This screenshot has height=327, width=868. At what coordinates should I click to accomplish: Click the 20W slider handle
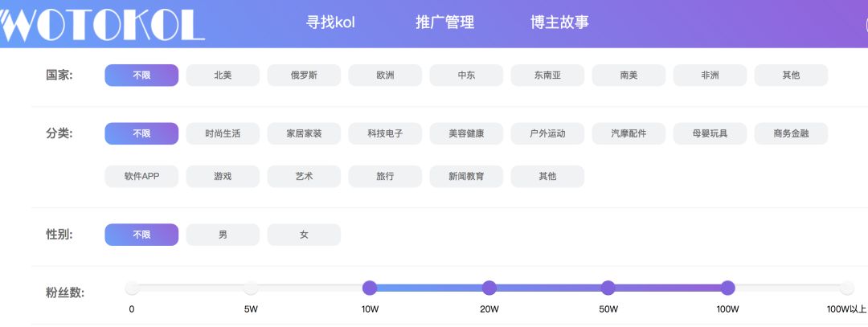coord(489,288)
